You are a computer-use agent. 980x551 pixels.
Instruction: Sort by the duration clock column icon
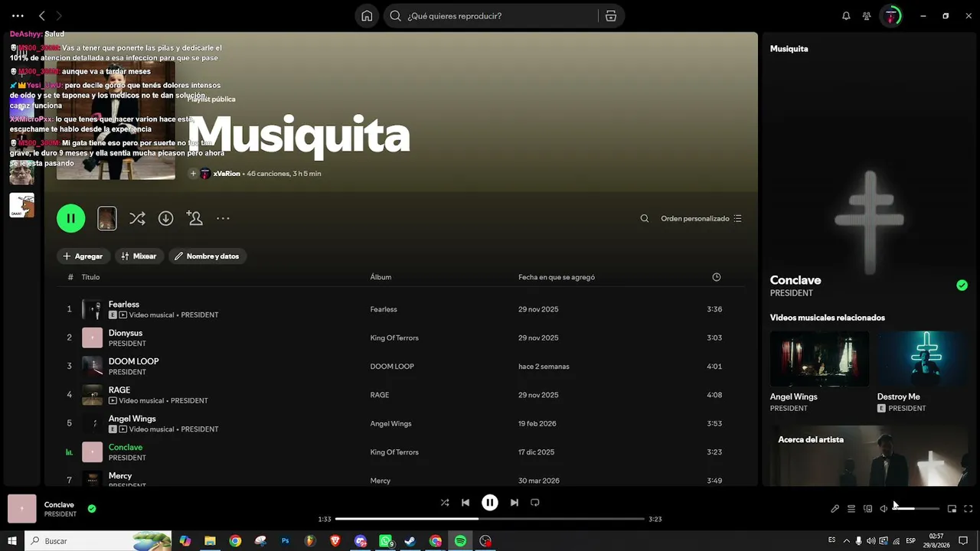tap(717, 277)
